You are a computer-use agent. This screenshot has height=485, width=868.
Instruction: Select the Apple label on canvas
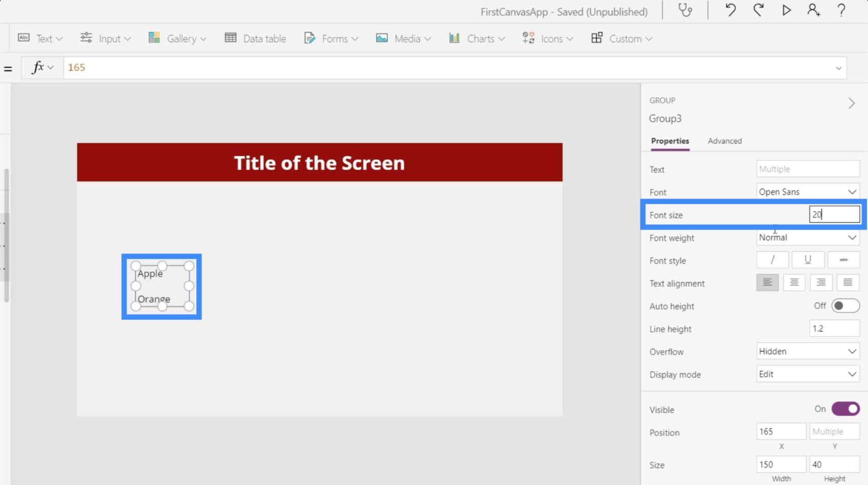pyautogui.click(x=150, y=274)
